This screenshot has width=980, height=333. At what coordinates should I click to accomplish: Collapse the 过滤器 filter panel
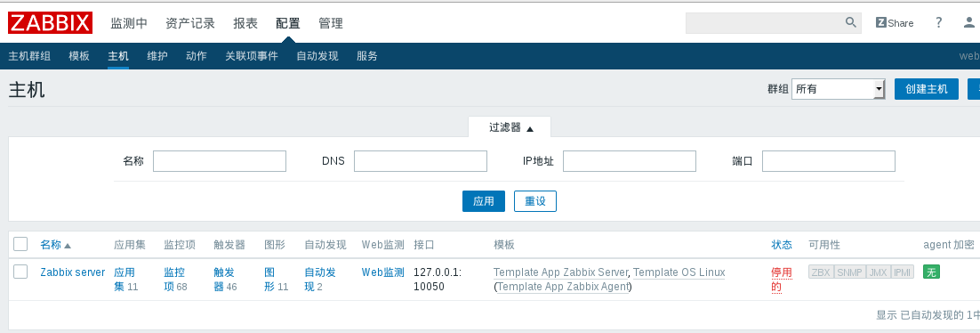tap(510, 127)
